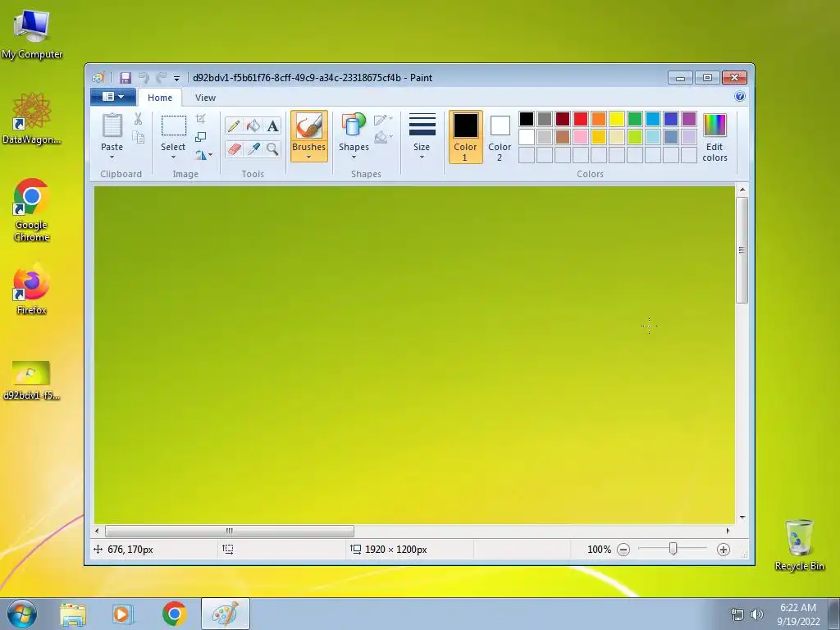Open Windows Media Player from taskbar
This screenshot has height=630, width=840.
(x=123, y=614)
